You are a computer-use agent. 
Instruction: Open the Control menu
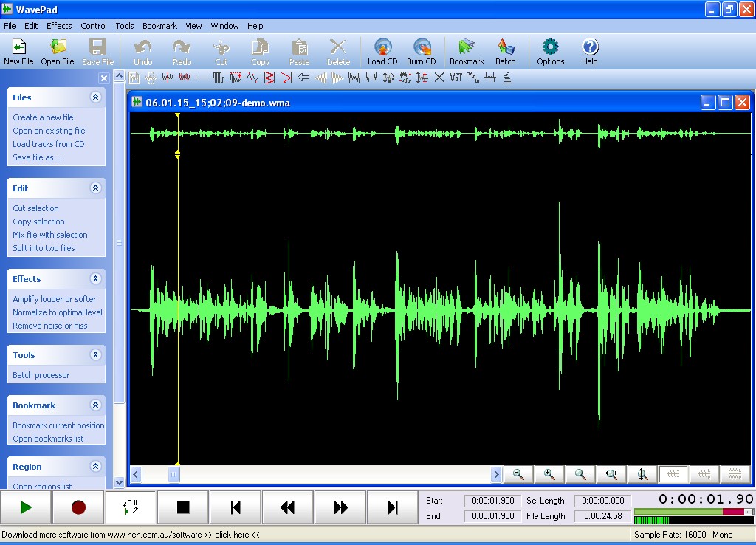(x=94, y=26)
